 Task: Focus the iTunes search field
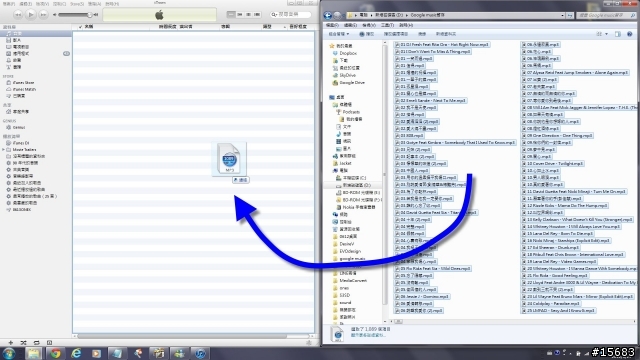[x=291, y=14]
